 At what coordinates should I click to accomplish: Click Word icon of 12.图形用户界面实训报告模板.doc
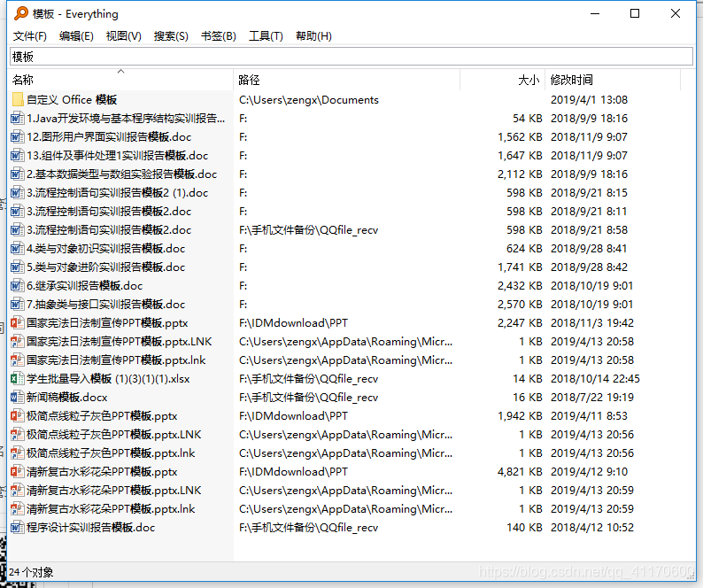click(18, 136)
